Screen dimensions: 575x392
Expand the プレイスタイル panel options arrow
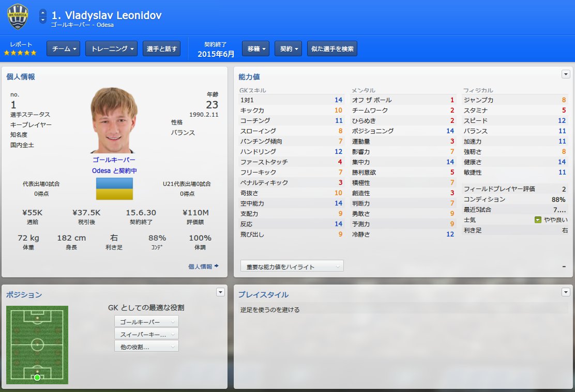[x=566, y=292]
